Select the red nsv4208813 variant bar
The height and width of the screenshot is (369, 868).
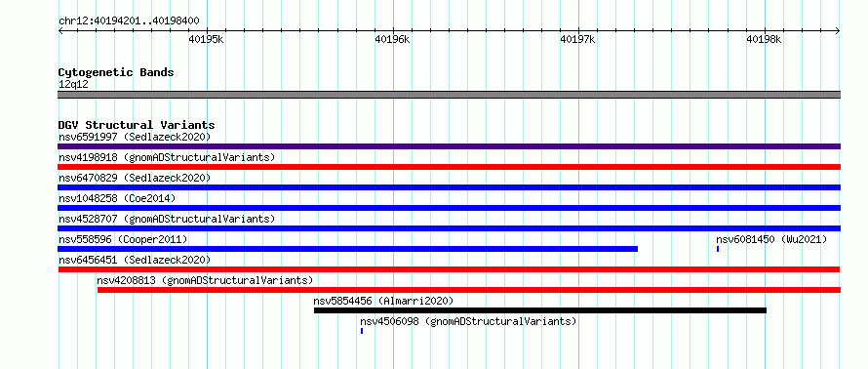[x=469, y=290]
